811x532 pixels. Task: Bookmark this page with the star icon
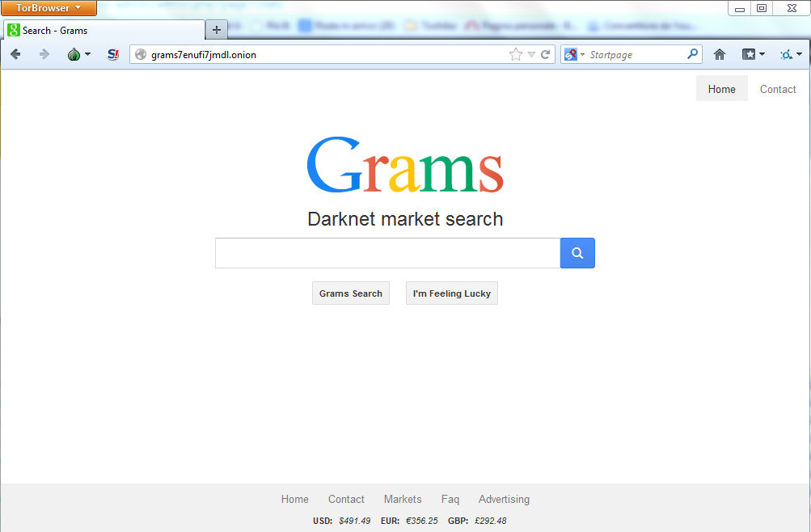[x=515, y=54]
